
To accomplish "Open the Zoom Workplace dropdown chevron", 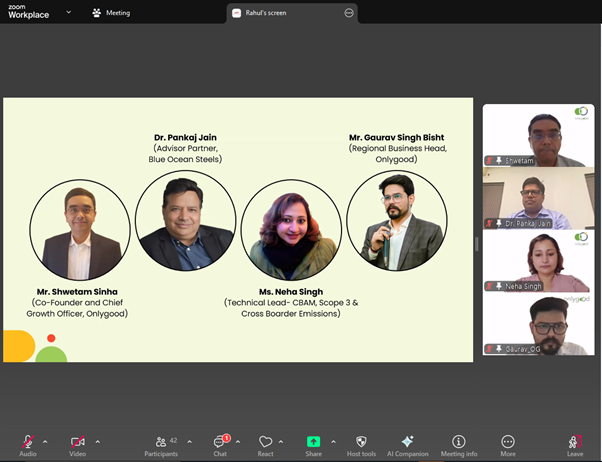I will [x=69, y=12].
